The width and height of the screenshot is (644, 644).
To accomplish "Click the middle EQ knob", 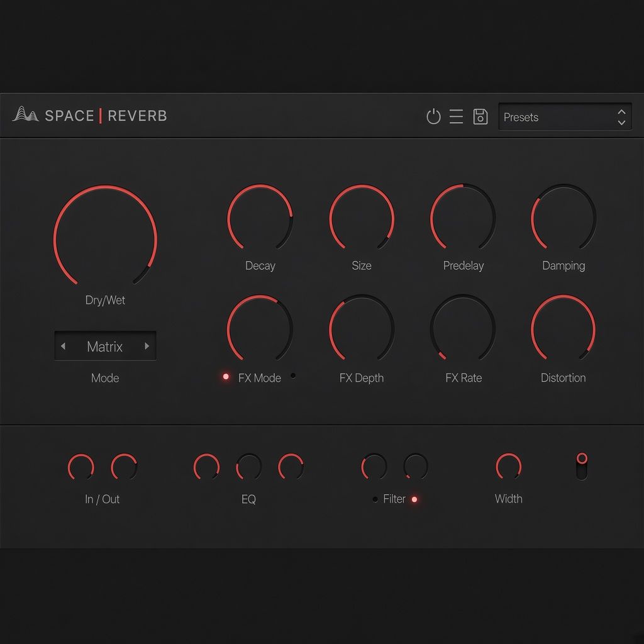I will coord(249,467).
